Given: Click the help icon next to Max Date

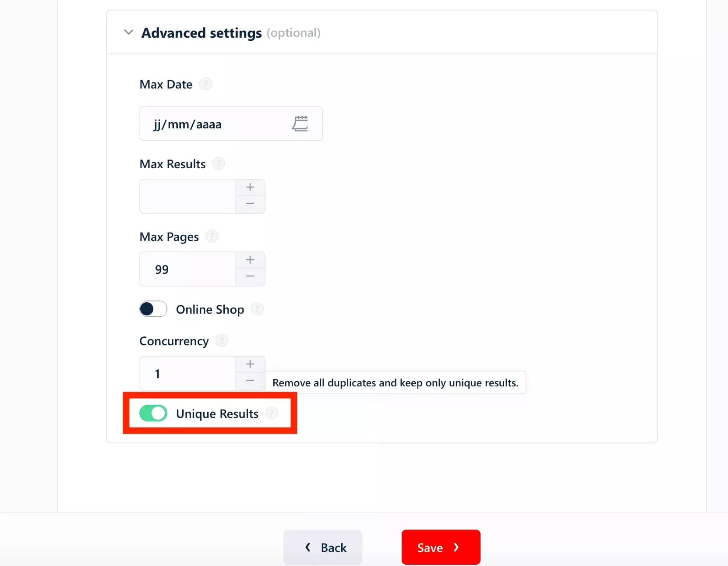Looking at the screenshot, I should 205,84.
